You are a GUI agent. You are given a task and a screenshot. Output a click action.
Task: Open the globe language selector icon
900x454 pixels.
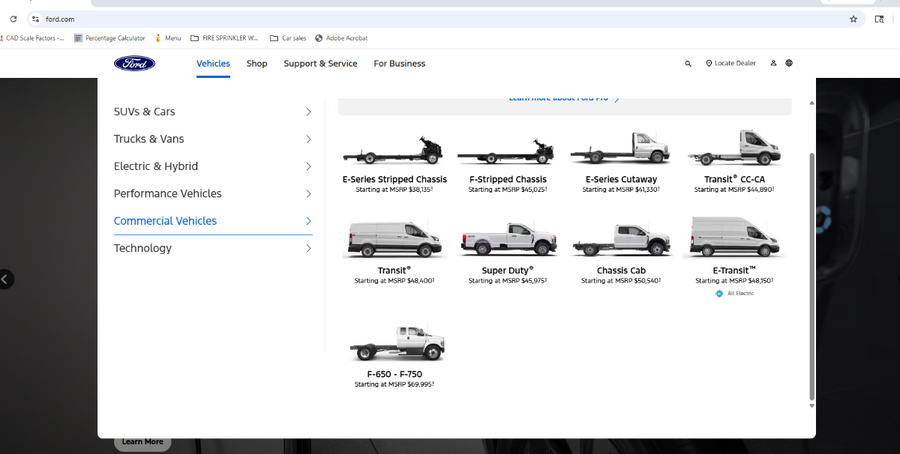click(789, 63)
